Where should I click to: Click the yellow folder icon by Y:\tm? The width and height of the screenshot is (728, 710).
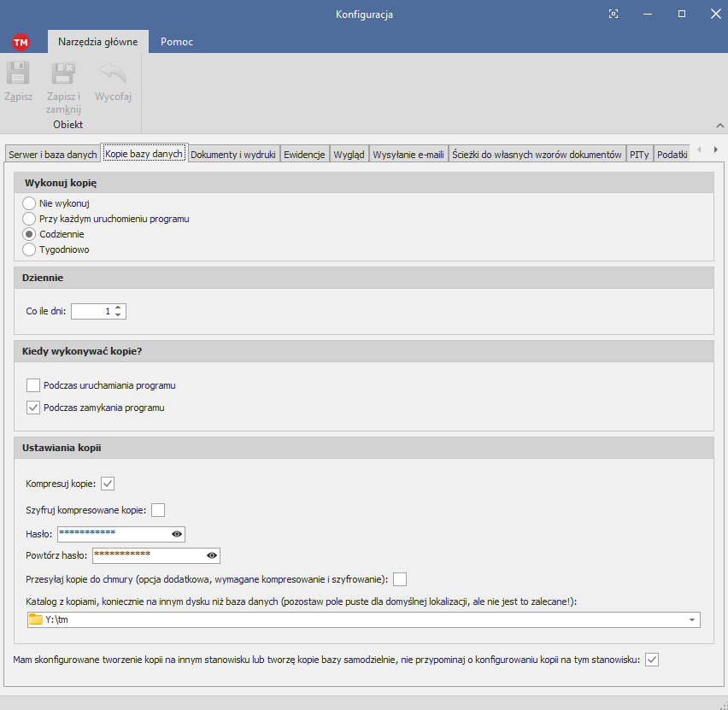pos(36,620)
